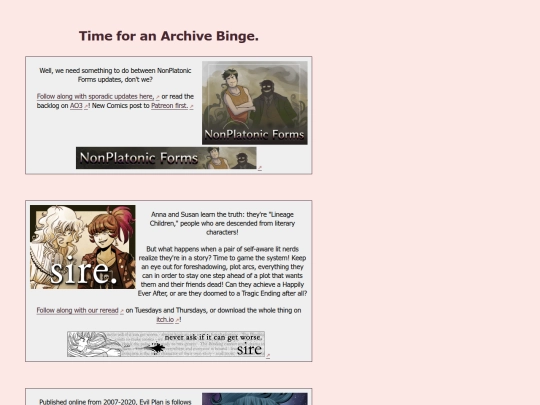Open the itch.io download link
The height and width of the screenshot is (405, 540).
pos(165,320)
